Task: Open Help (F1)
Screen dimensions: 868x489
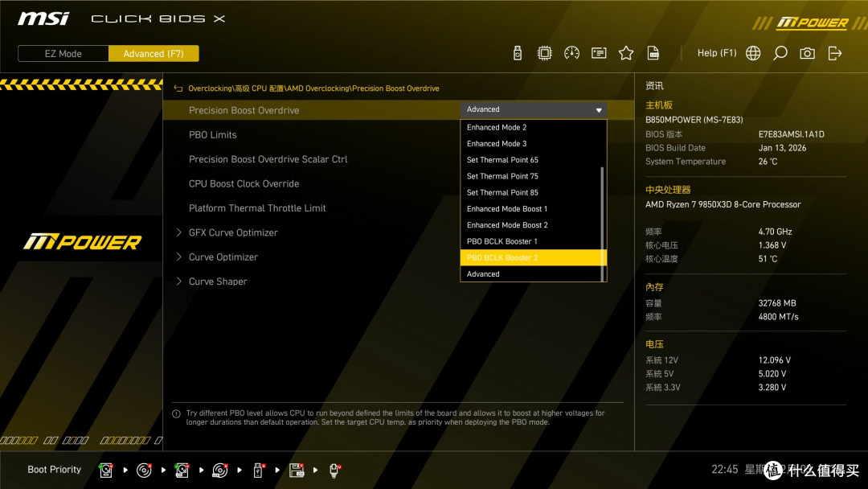Action: click(x=716, y=53)
